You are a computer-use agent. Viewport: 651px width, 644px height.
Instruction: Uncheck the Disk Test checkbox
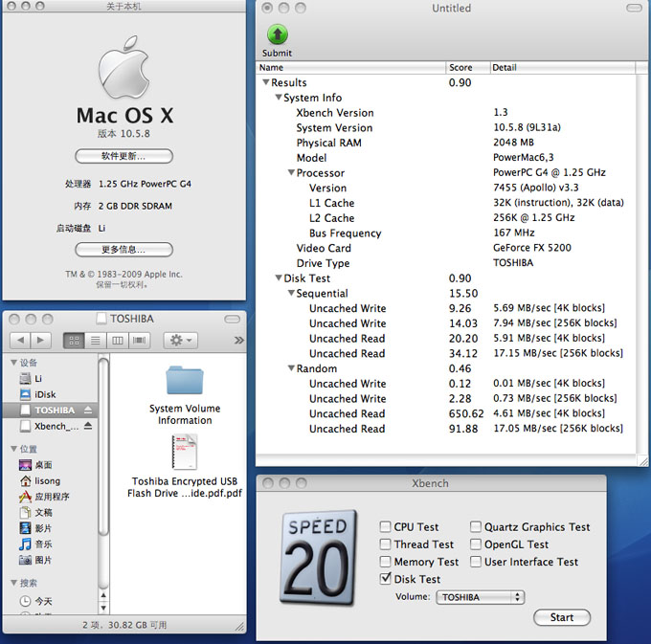click(385, 578)
